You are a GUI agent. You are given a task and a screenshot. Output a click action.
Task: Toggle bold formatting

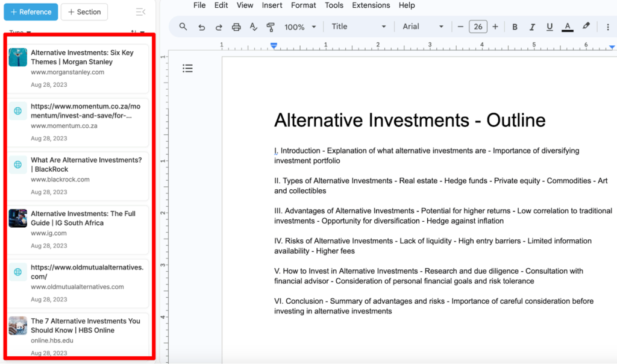(515, 27)
